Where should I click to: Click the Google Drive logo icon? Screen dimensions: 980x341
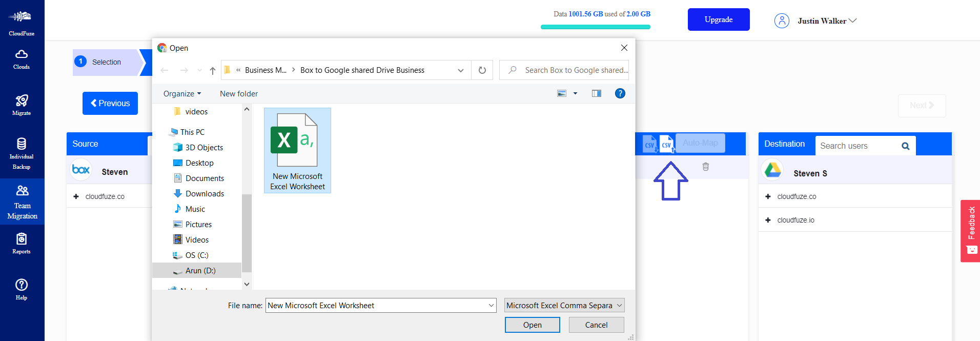coord(773,169)
